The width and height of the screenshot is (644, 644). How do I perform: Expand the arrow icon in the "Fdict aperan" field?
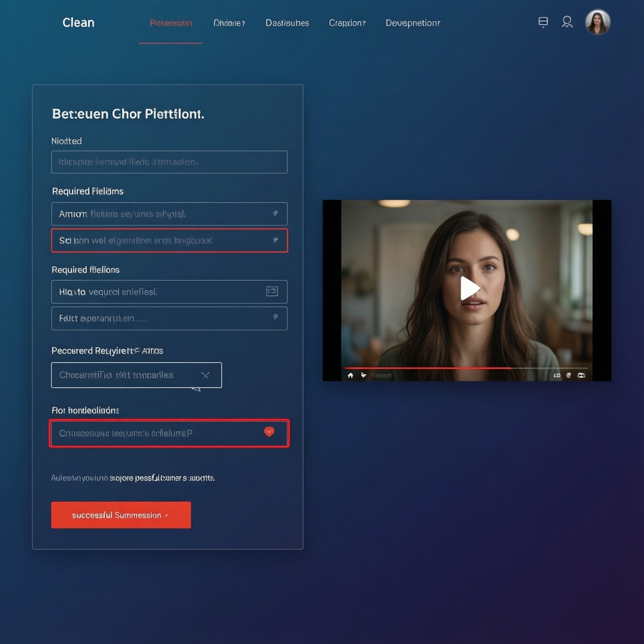[x=275, y=317]
